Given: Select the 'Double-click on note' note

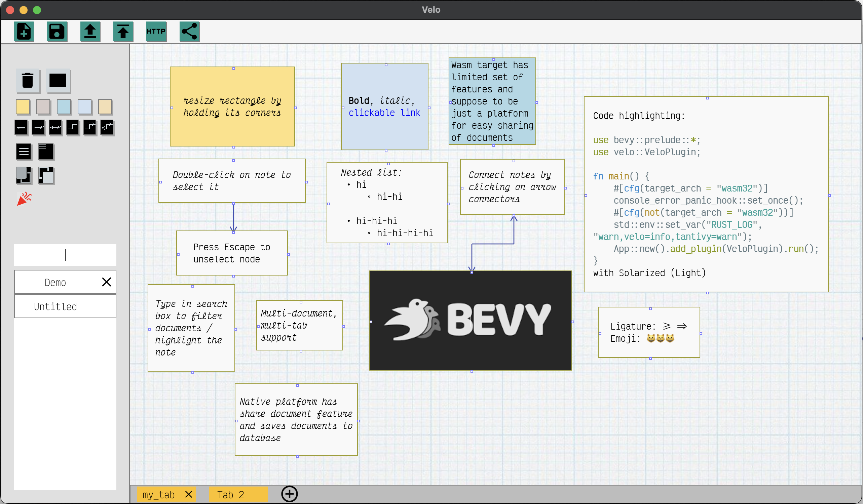Looking at the screenshot, I should pos(232,181).
